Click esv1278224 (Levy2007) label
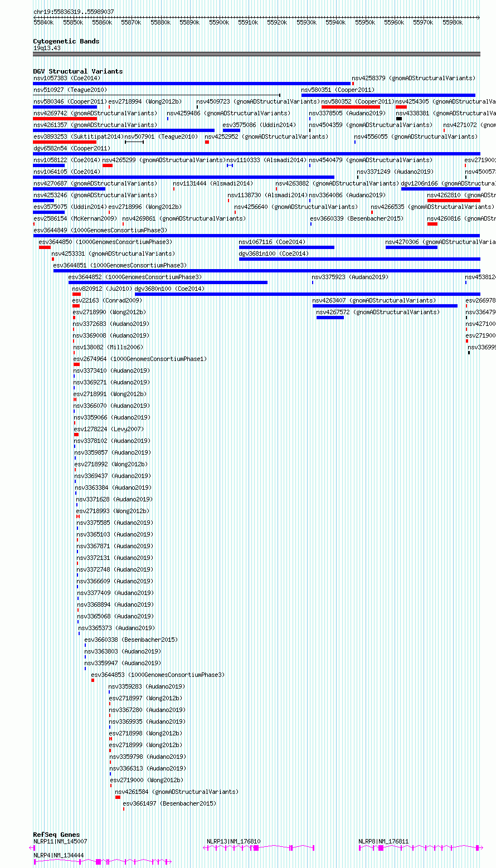496x868 pixels. [x=109, y=429]
